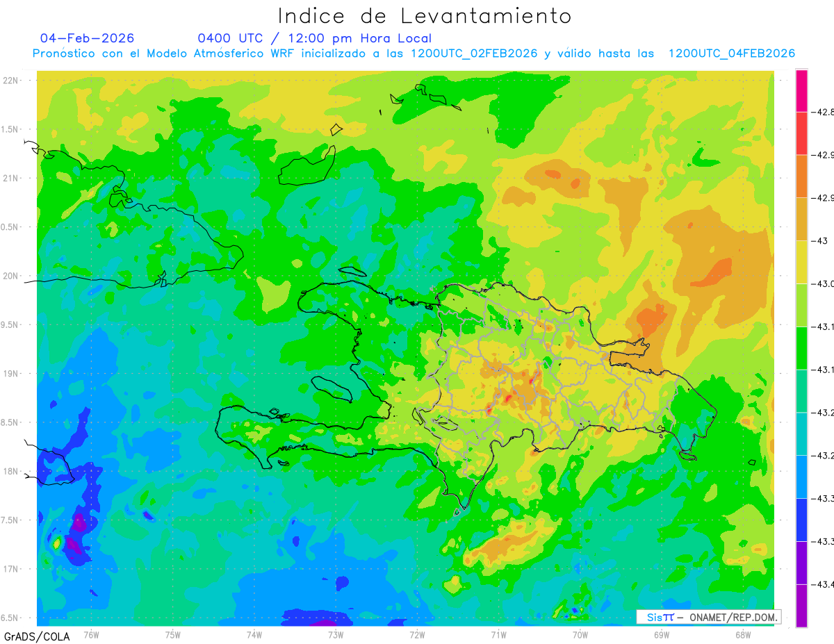This screenshot has width=834, height=644.
Task: Click the 71W longitude label
Action: (498, 634)
